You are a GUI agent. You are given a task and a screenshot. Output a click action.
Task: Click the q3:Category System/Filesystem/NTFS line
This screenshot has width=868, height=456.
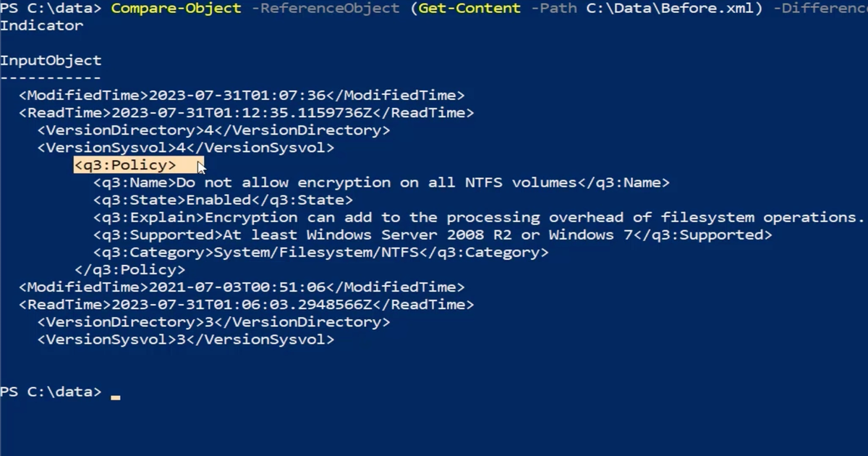pyautogui.click(x=320, y=252)
